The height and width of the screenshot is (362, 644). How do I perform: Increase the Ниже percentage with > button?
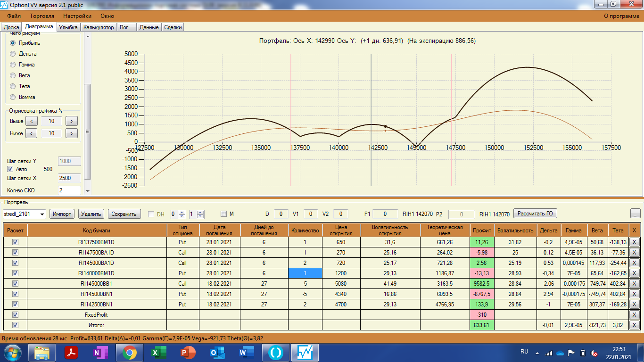point(72,133)
